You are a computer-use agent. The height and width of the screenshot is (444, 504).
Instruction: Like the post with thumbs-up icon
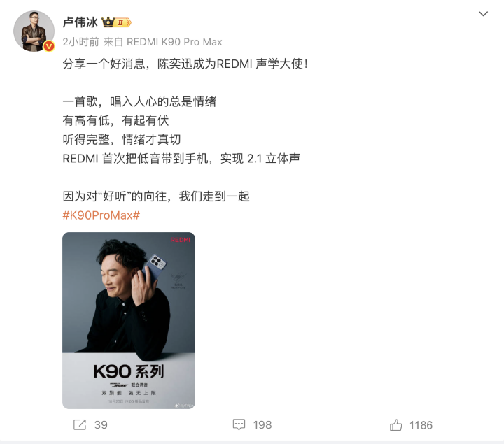395,424
